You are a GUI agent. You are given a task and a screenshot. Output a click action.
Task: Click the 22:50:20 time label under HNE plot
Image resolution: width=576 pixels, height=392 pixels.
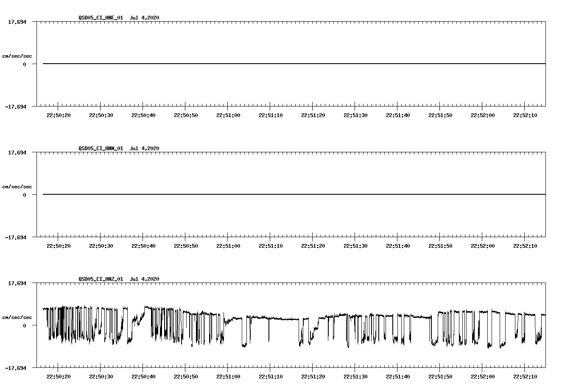pos(59,115)
